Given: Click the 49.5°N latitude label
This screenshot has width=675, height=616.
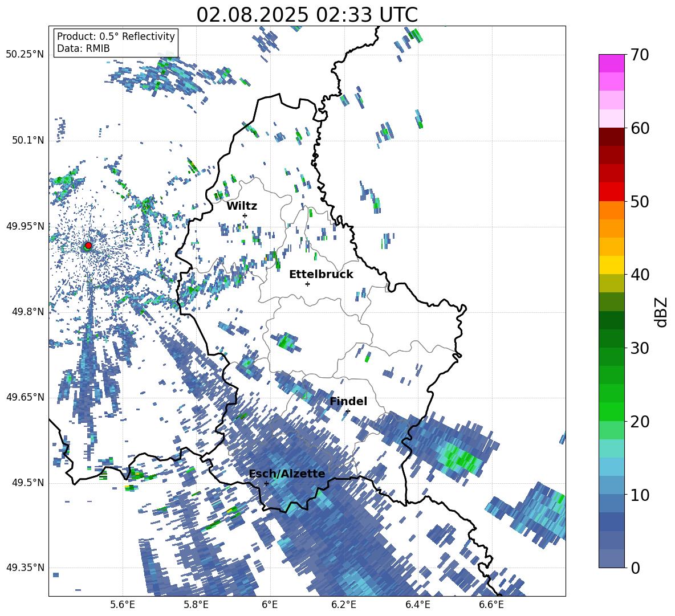Looking at the screenshot, I should [x=27, y=482].
